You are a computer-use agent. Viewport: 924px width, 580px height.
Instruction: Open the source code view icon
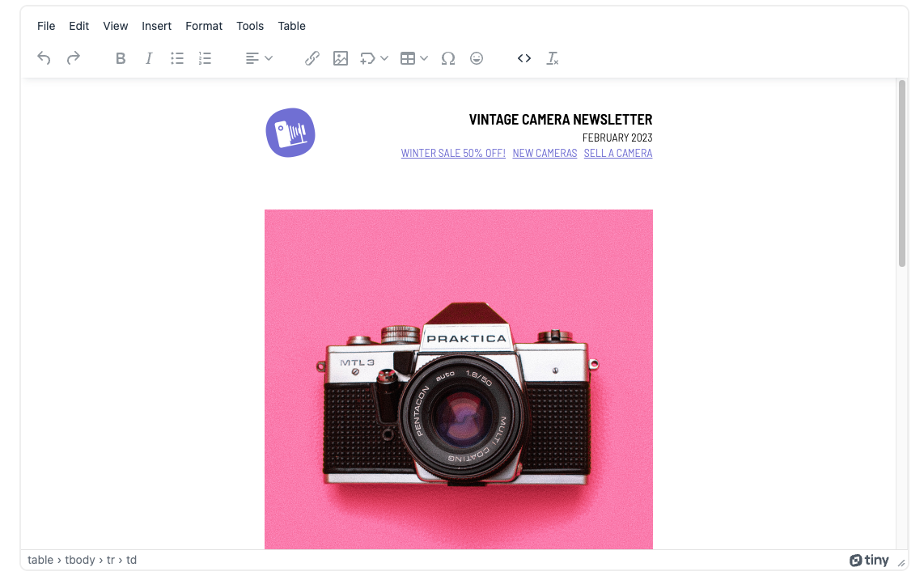pyautogui.click(x=523, y=57)
